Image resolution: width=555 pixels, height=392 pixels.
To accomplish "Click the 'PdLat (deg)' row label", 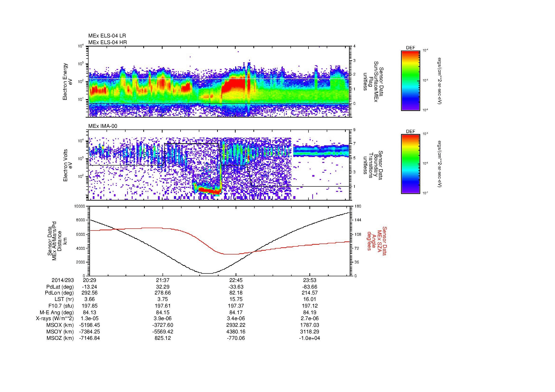I will pos(60,287).
